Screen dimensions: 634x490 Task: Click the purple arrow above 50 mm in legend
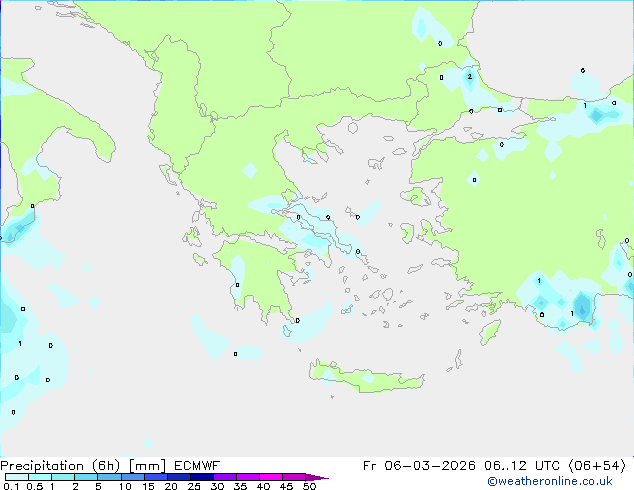317,477
